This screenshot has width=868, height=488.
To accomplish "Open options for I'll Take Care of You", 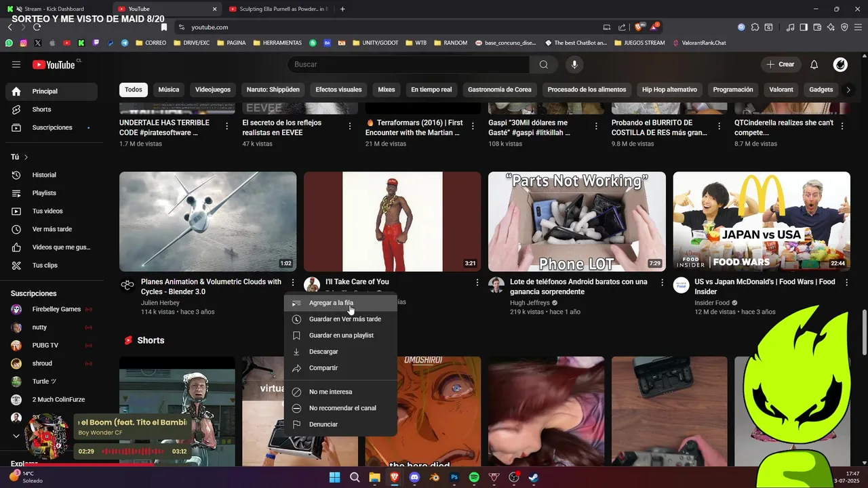I will tap(477, 282).
